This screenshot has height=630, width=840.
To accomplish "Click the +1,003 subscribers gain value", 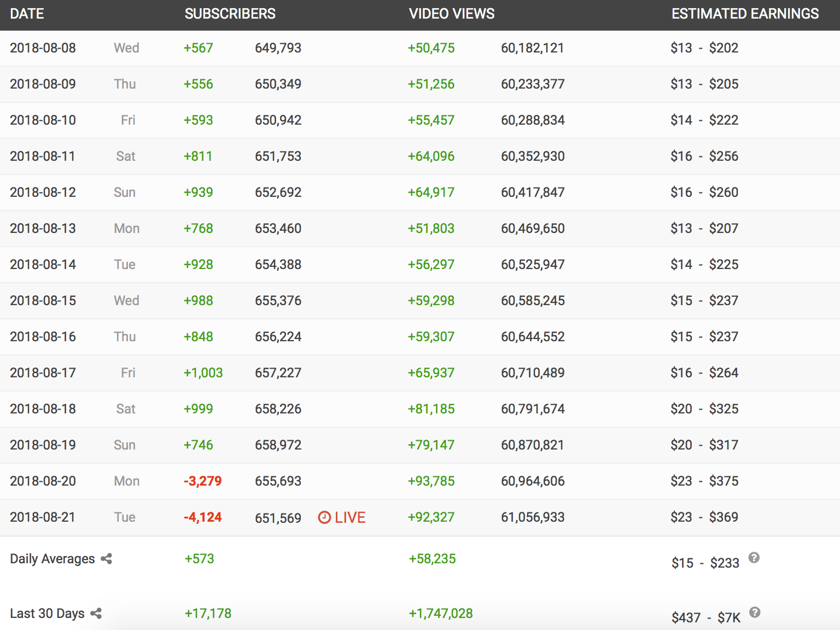I will point(203,373).
